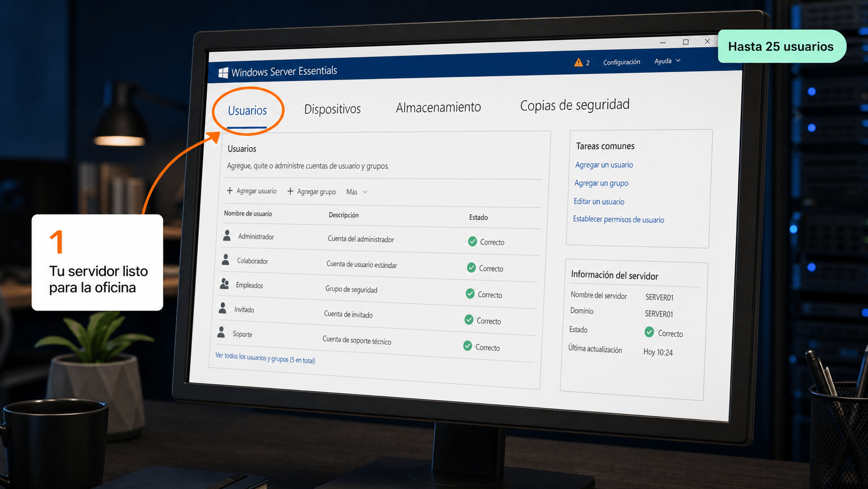Viewport: 868px width, 489px height.
Task: Click the Windows logo in the header
Action: (x=223, y=73)
